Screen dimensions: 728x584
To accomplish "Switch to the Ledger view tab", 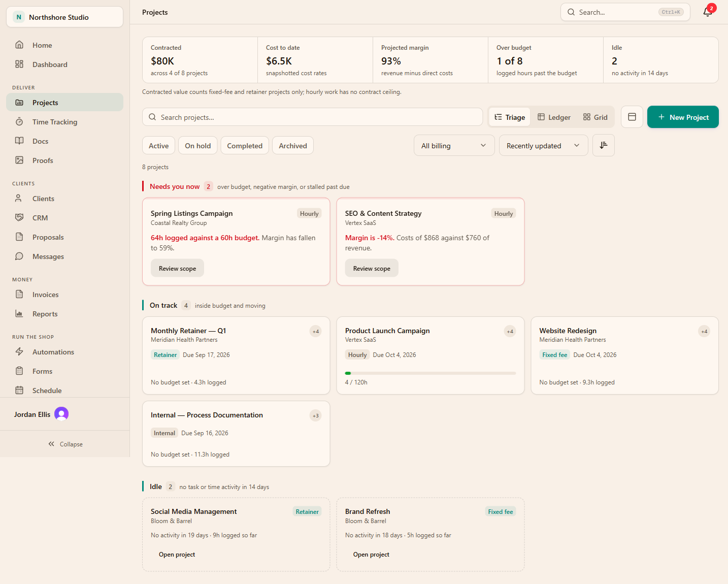I will pyautogui.click(x=554, y=117).
